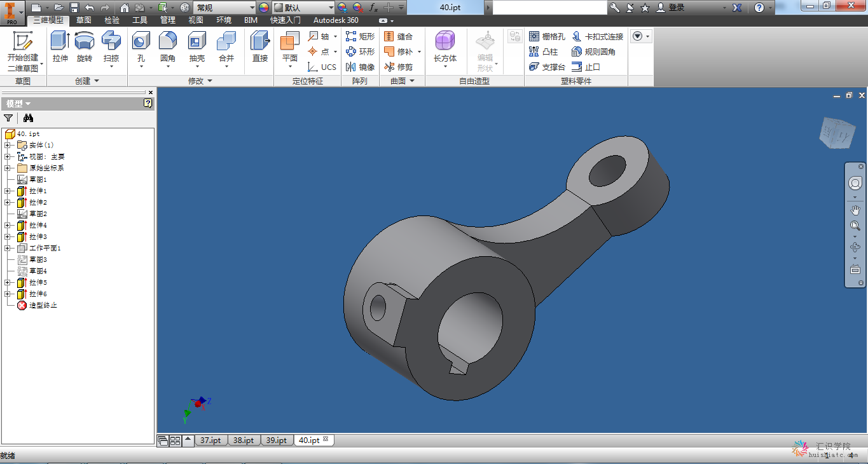Screen dimensions: 868x464
Task: Select the 修剪 trim surface tool
Action: (399, 67)
